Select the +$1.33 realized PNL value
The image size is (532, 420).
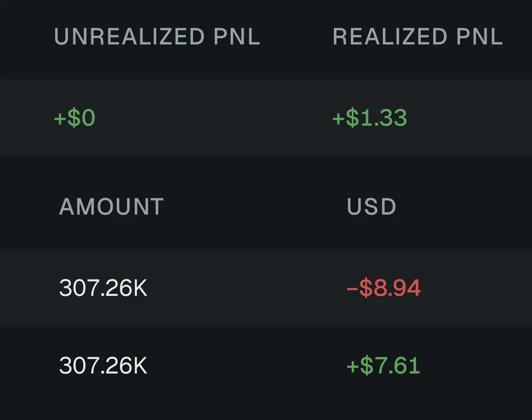(x=370, y=118)
